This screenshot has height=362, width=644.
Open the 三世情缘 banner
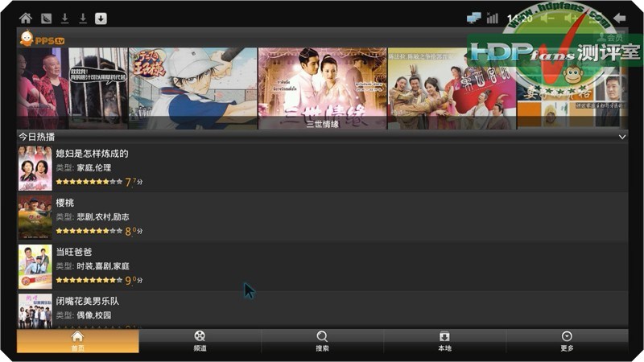(x=323, y=88)
